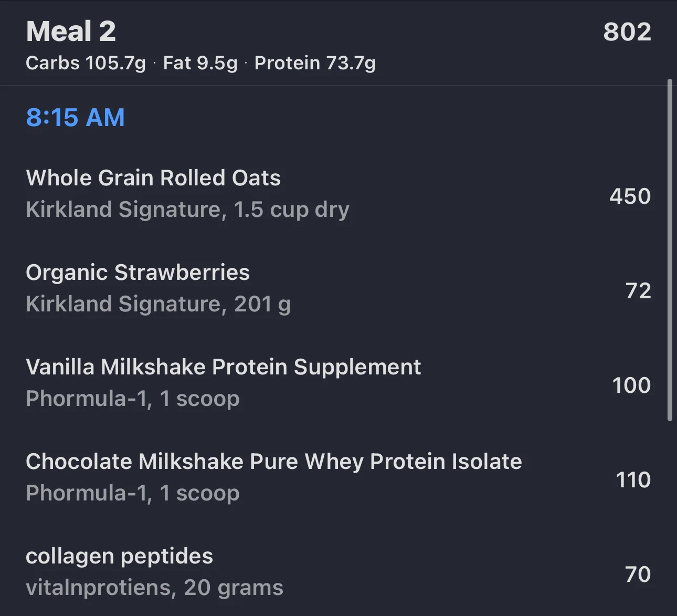Tap the 802 total calories value
Image resolution: width=677 pixels, height=616 pixels.
coord(627,32)
